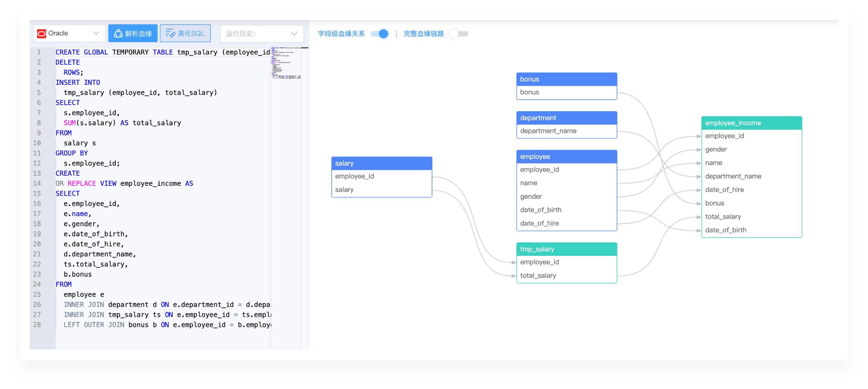Click the chevron arrow of Oracle selector

96,33
